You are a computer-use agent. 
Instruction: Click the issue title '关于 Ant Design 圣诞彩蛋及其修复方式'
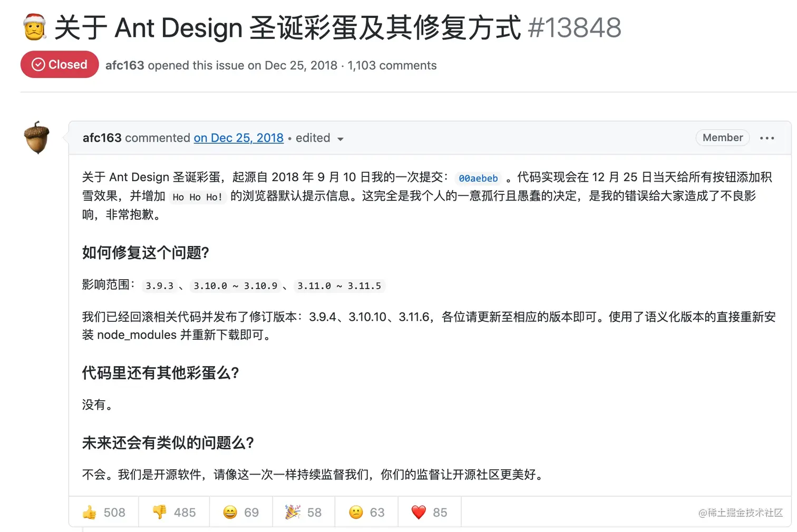pos(288,27)
